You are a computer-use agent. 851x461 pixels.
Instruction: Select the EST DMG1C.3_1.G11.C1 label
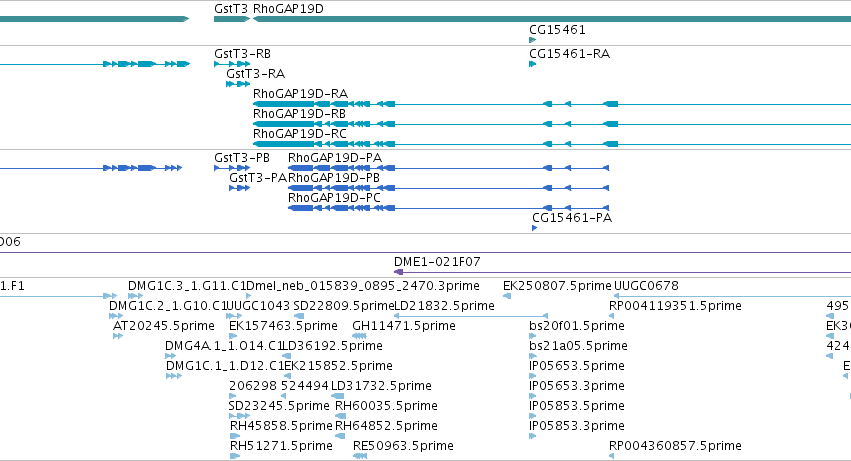point(187,286)
